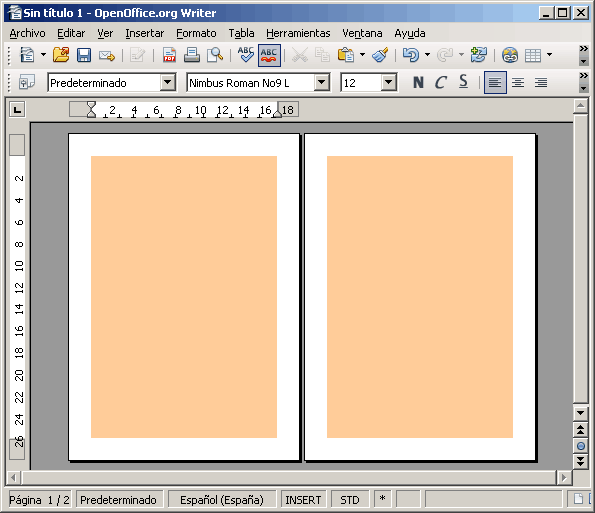Click the Next Page double-arrow button
595x513 pixels.
pos(581,462)
